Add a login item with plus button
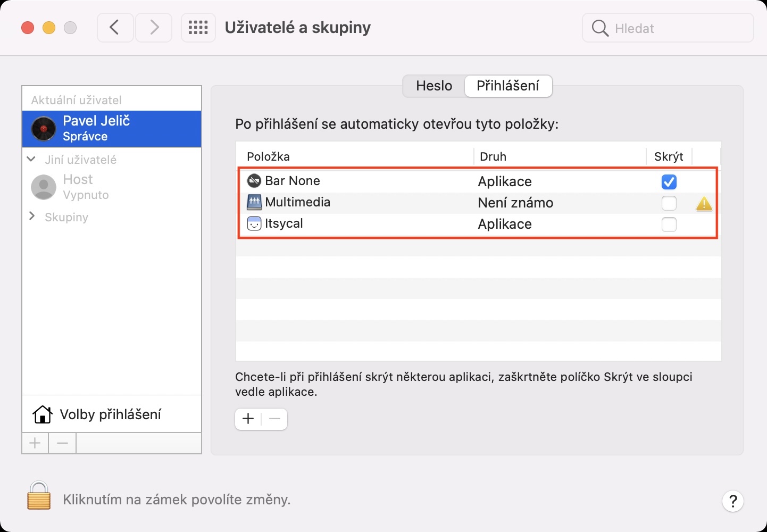The image size is (767, 532). tap(248, 419)
